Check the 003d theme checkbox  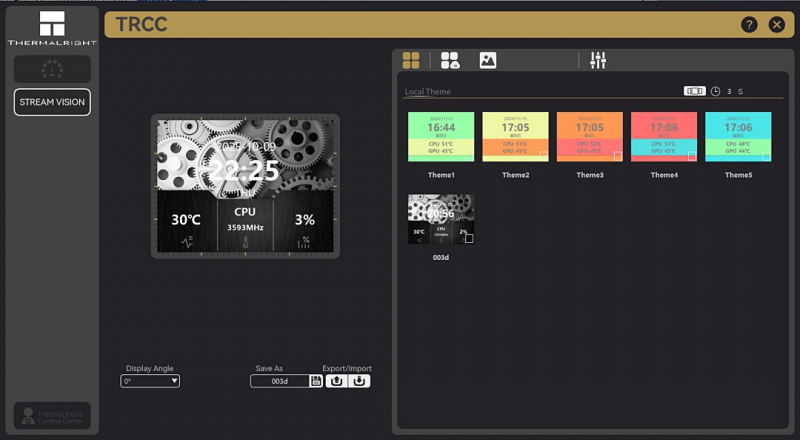click(x=469, y=238)
